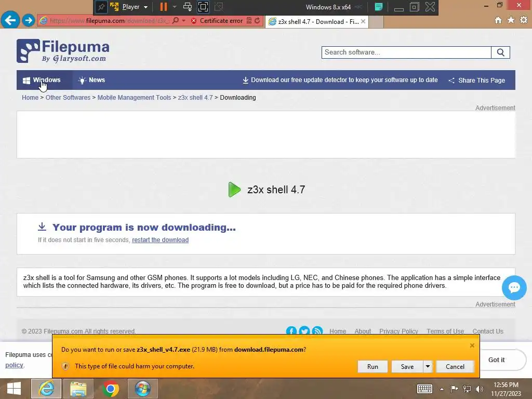Close the download notification bar
Viewport: 532px width, 399px height.
click(x=472, y=345)
